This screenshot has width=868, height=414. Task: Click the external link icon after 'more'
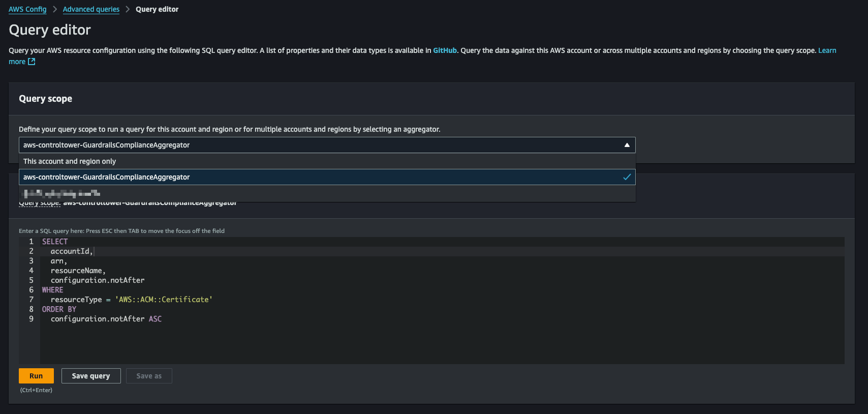point(32,62)
